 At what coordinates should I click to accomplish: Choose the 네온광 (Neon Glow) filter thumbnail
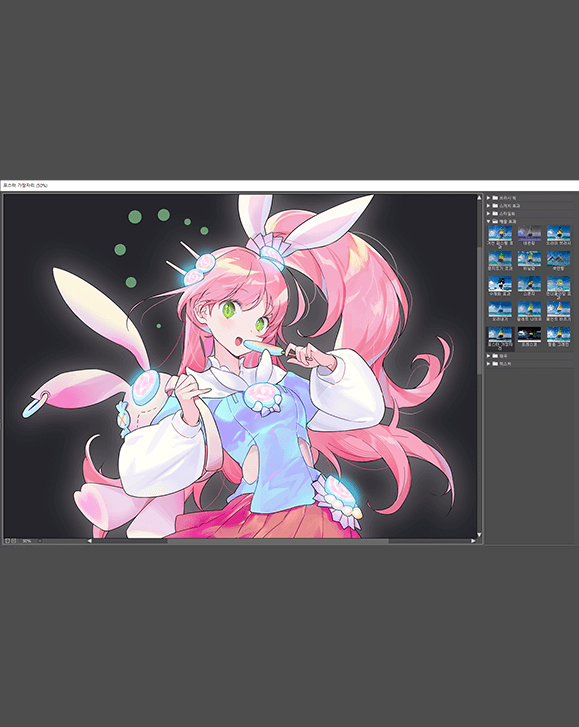pyautogui.click(x=529, y=233)
